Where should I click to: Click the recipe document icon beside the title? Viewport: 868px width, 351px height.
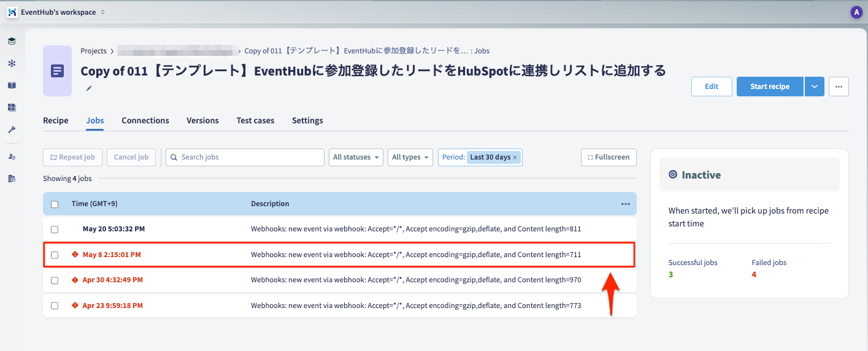pos(57,71)
